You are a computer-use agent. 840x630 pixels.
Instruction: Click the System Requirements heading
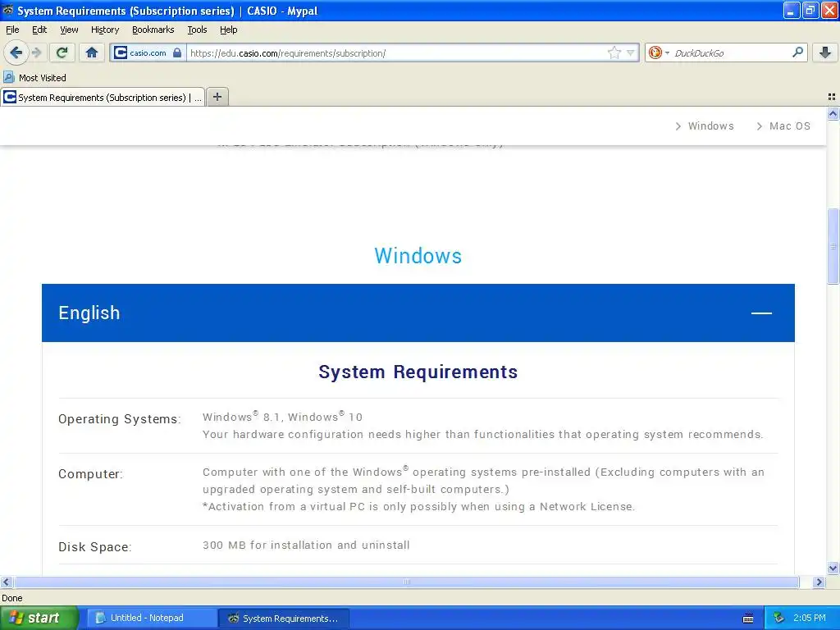(418, 372)
